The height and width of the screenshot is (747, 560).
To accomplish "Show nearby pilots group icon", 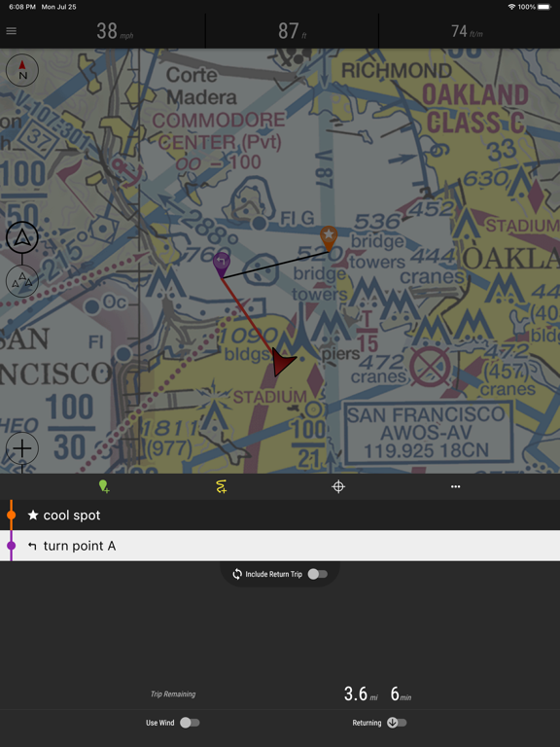I will pyautogui.click(x=22, y=281).
